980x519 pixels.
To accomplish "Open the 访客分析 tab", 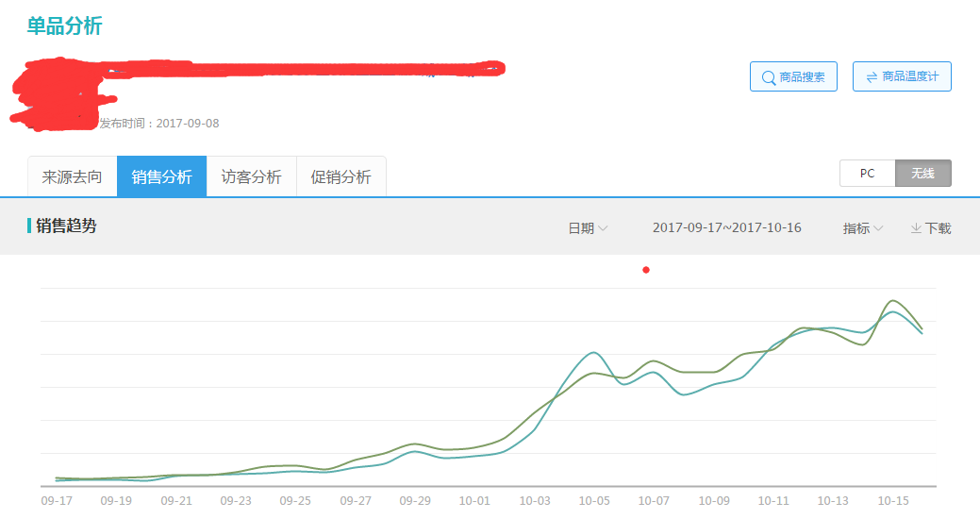I will click(251, 176).
